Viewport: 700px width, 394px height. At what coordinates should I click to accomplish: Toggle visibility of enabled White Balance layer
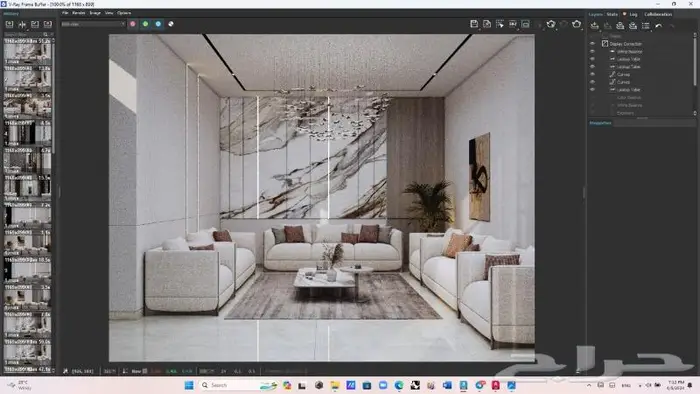[x=592, y=51]
